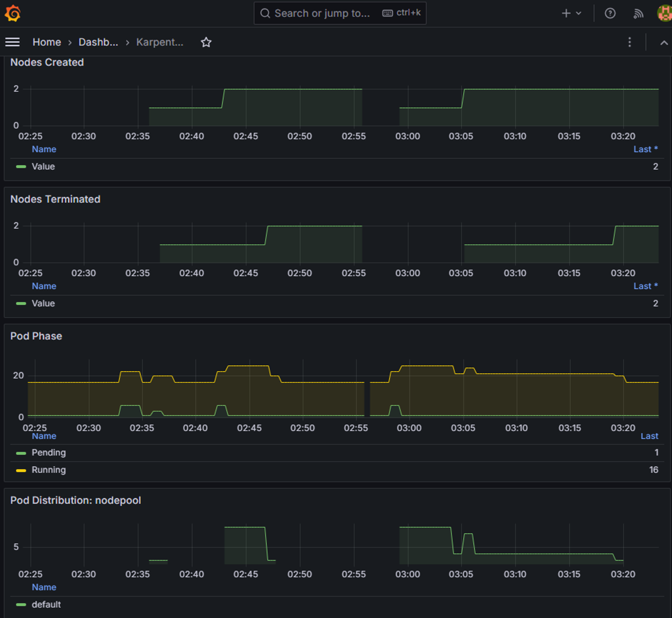The height and width of the screenshot is (618, 672).
Task: Open the Pod Phase panel title
Action: [36, 336]
